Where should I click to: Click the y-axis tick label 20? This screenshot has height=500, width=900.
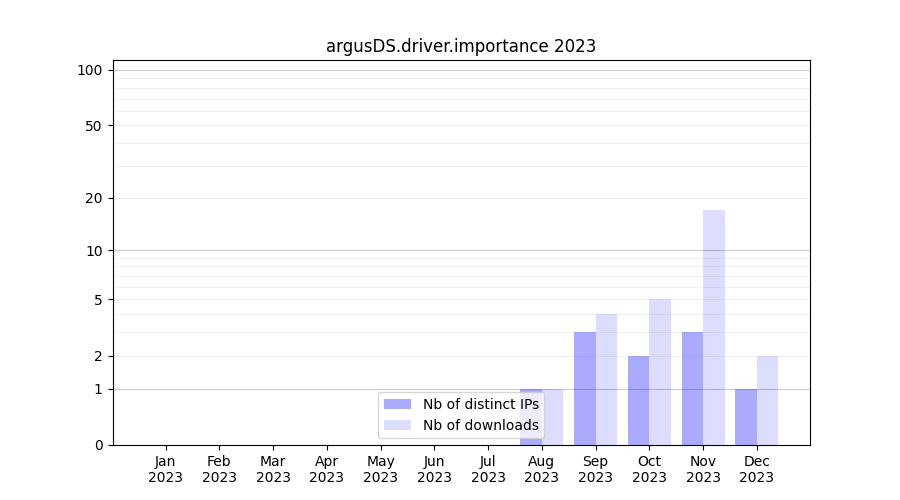[94, 198]
